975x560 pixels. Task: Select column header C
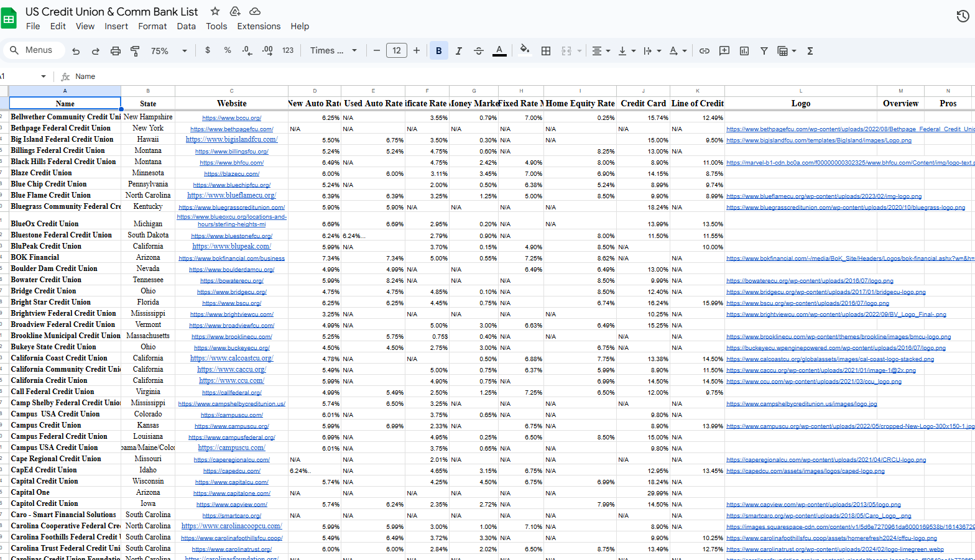click(232, 91)
